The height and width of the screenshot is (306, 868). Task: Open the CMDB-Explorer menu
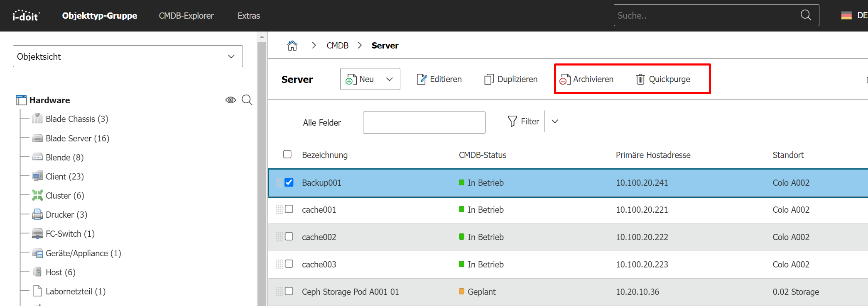[x=186, y=16]
